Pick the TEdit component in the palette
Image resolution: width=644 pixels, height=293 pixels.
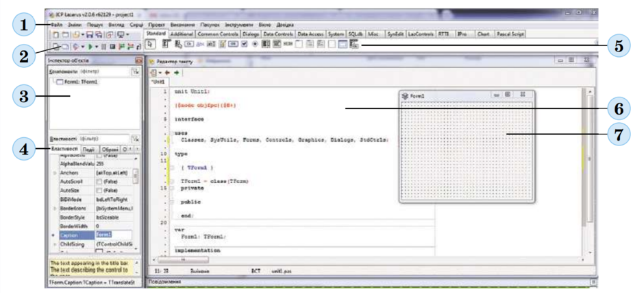point(211,44)
